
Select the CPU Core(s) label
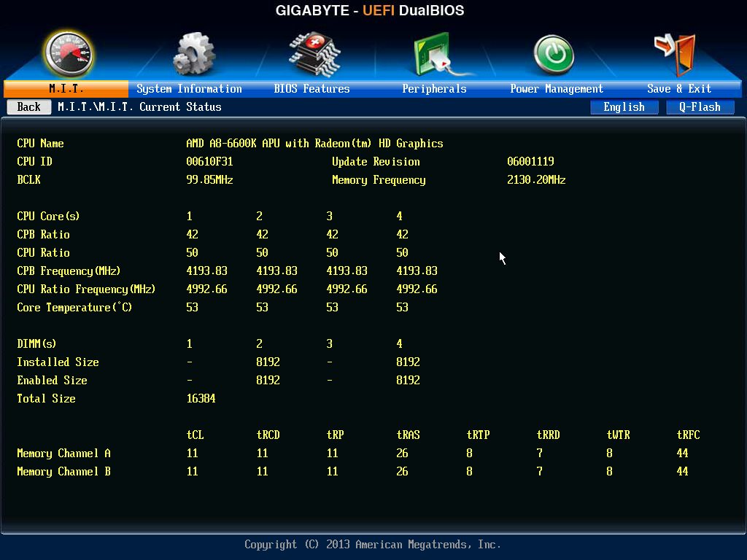point(48,216)
